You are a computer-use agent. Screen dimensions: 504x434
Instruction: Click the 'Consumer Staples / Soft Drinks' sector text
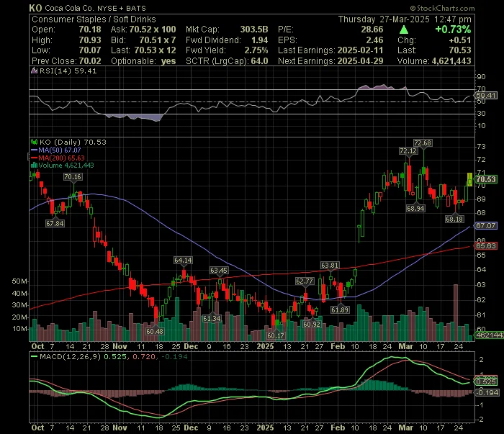tap(94, 19)
